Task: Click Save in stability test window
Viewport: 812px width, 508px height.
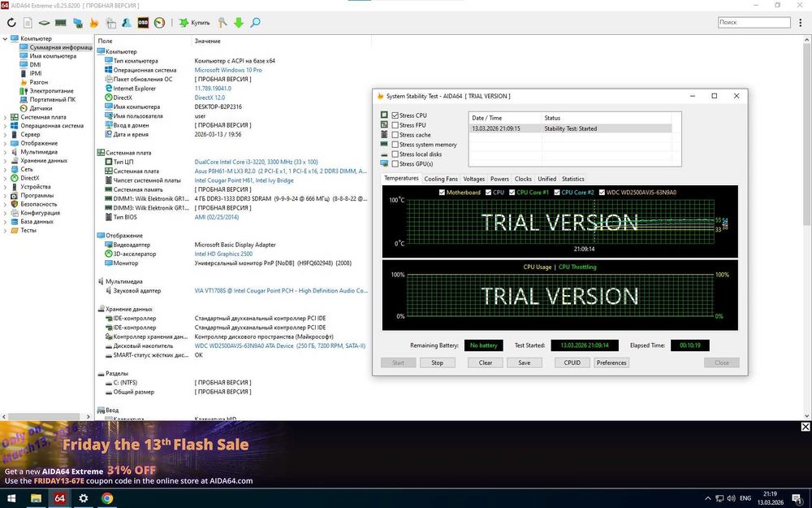Action: point(524,363)
